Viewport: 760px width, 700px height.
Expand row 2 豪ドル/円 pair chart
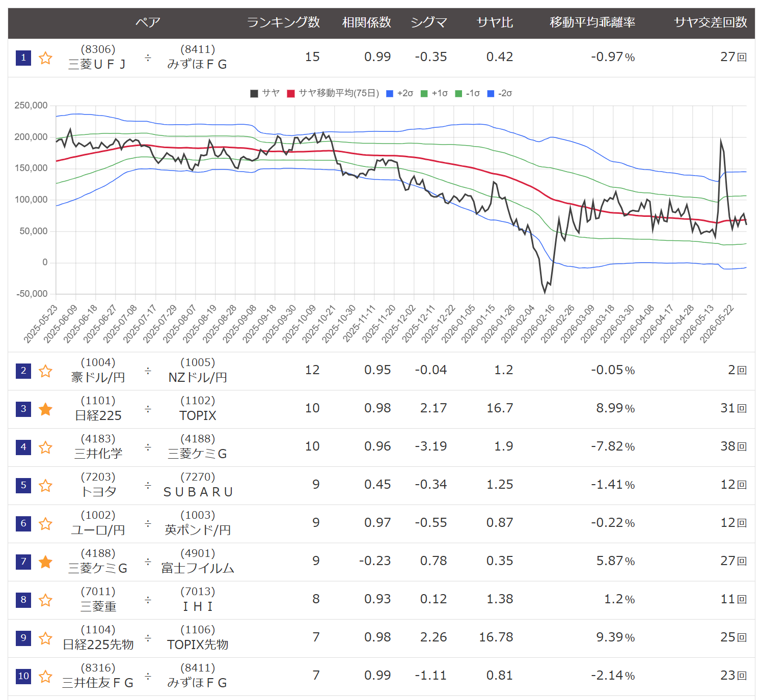[381, 371]
